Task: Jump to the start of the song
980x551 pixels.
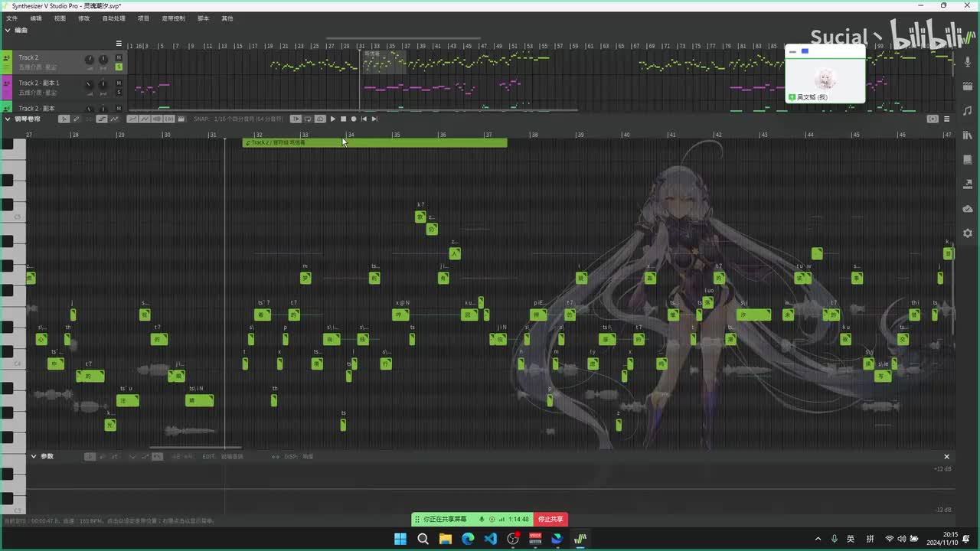Action: tap(364, 119)
